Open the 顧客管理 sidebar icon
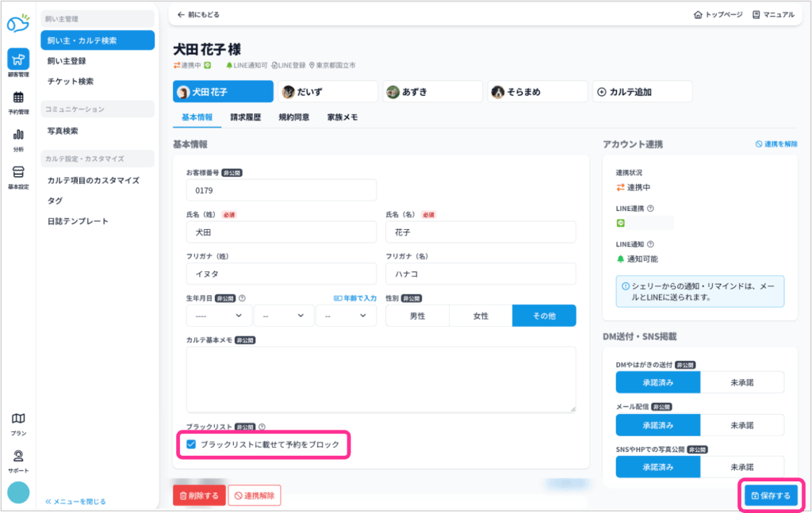The image size is (812, 513). pos(18,59)
